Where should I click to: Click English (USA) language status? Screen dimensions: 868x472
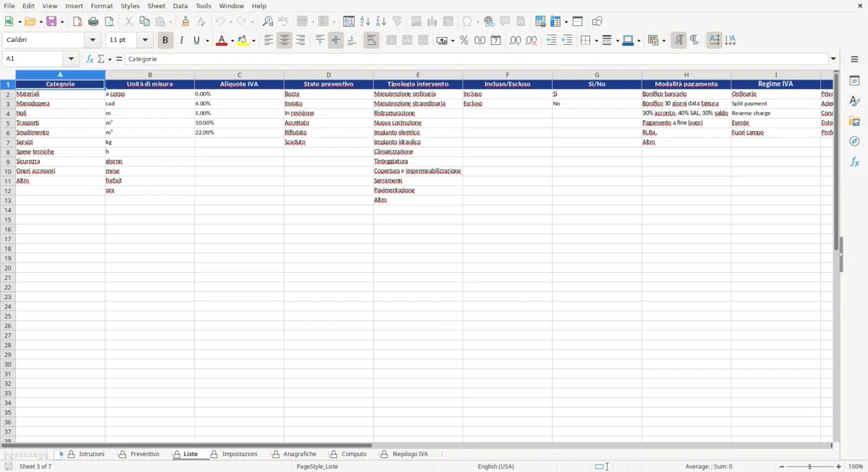[x=495, y=467]
